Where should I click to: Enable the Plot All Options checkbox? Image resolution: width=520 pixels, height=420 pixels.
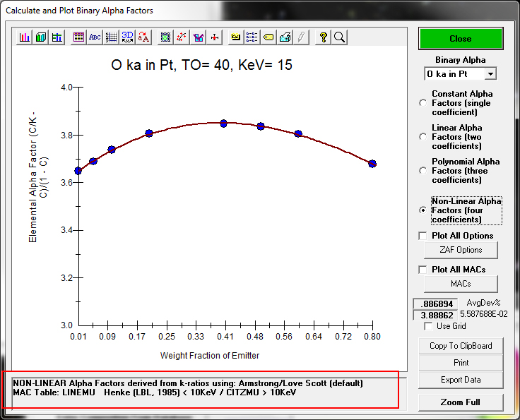tap(423, 236)
